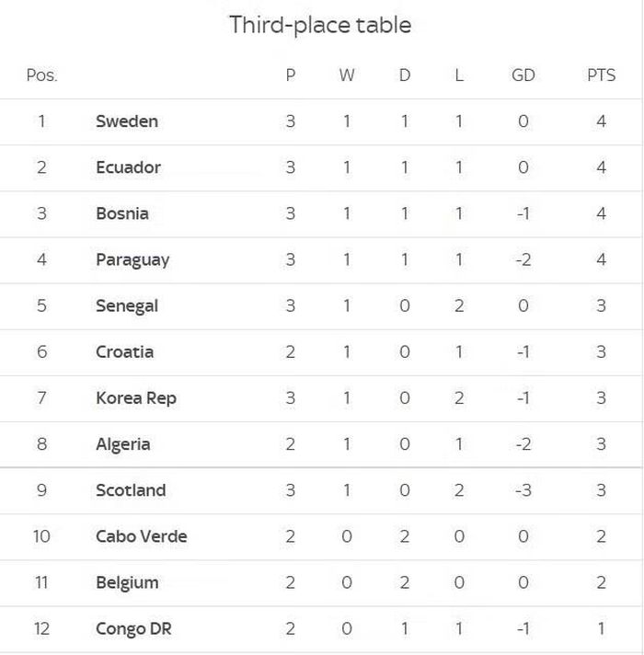The image size is (644, 655).
Task: Click on Paraguay in the table
Action: 132,260
